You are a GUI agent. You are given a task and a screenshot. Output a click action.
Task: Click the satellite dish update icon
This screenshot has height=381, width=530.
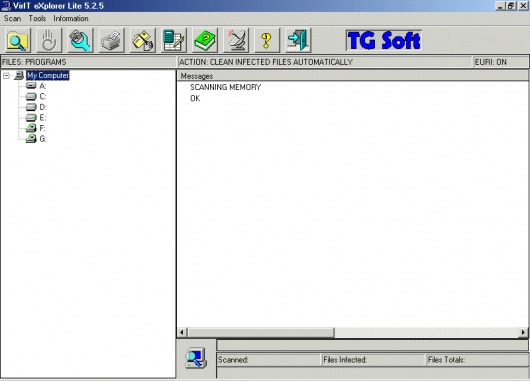click(236, 41)
